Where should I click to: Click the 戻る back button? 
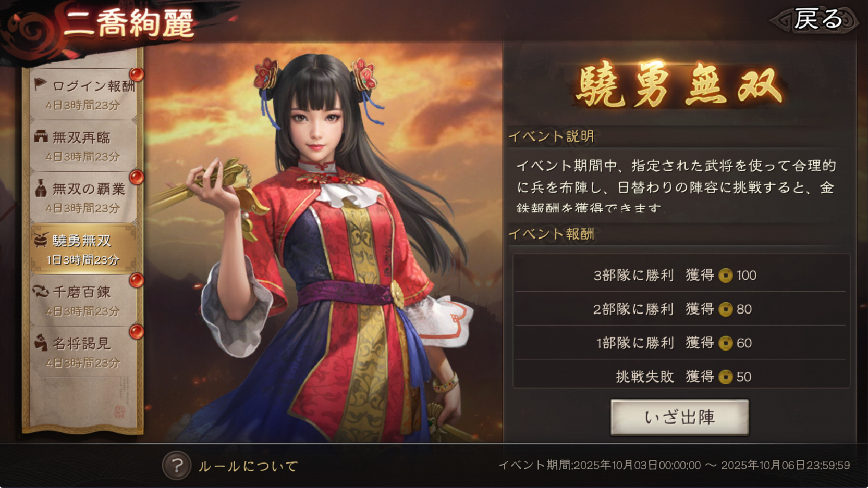click(x=816, y=20)
